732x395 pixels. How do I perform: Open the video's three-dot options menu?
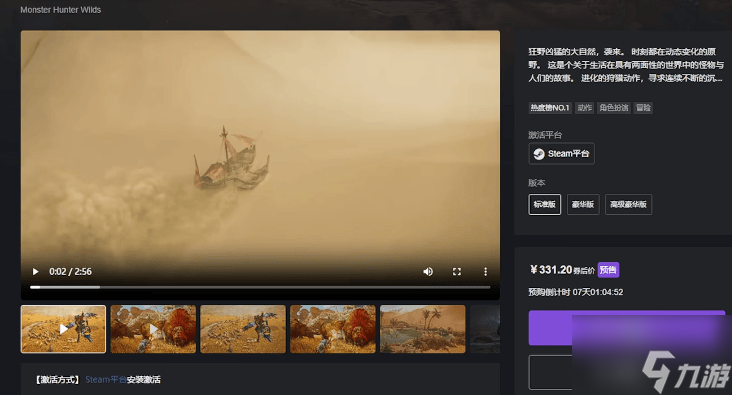[x=486, y=272]
